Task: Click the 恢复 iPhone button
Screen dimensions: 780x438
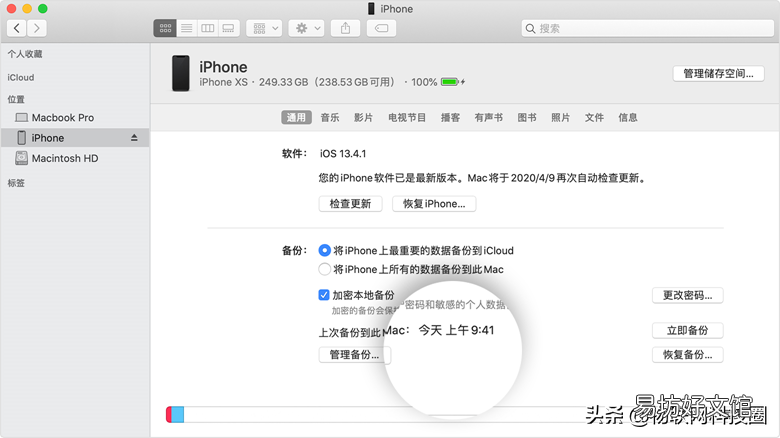Action: (x=434, y=204)
